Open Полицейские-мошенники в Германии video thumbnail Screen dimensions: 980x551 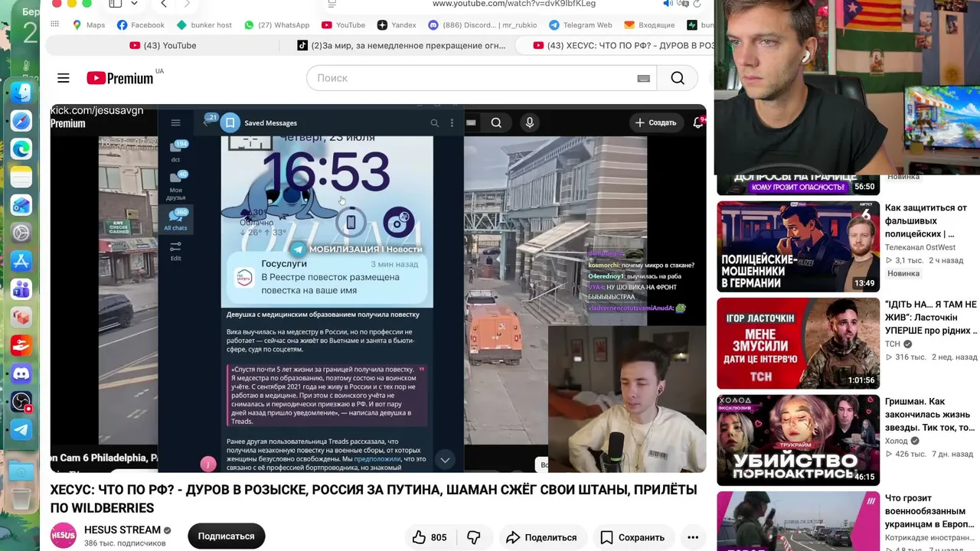[799, 246]
